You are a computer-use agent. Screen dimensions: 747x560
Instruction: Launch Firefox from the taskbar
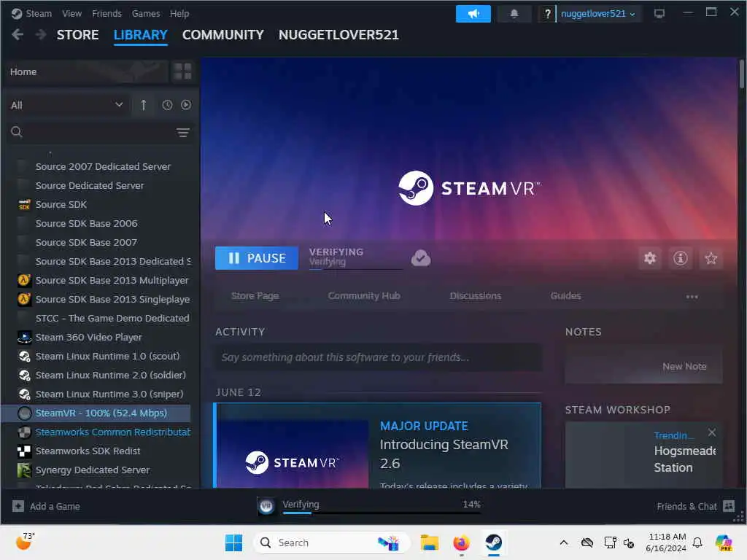click(x=461, y=542)
